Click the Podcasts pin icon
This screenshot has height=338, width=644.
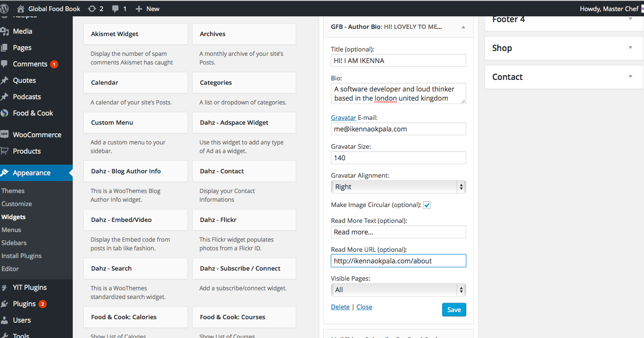coord(4,97)
